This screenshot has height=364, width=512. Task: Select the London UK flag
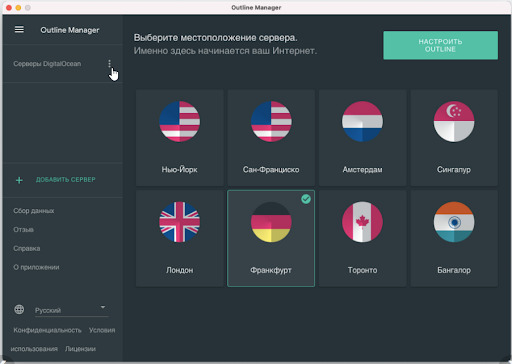click(180, 222)
